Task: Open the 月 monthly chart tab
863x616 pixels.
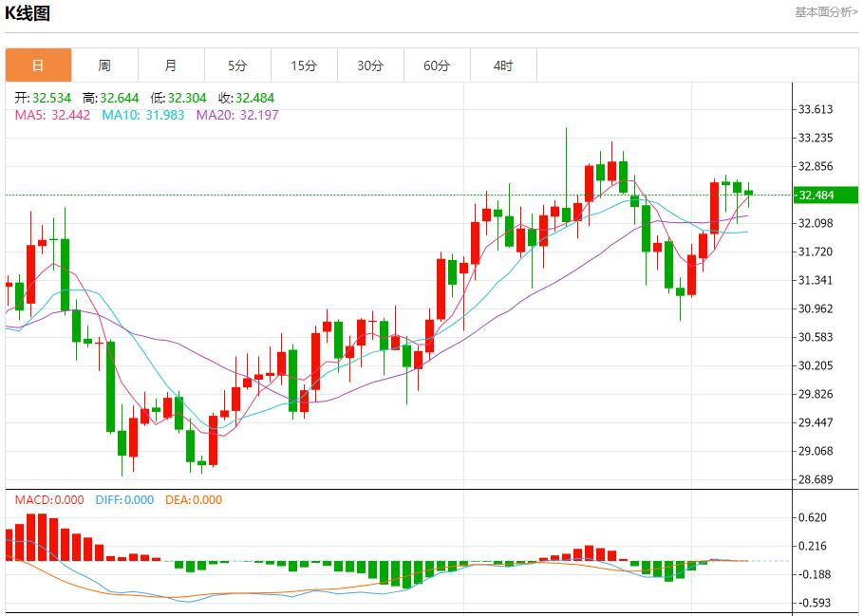Action: [x=171, y=65]
